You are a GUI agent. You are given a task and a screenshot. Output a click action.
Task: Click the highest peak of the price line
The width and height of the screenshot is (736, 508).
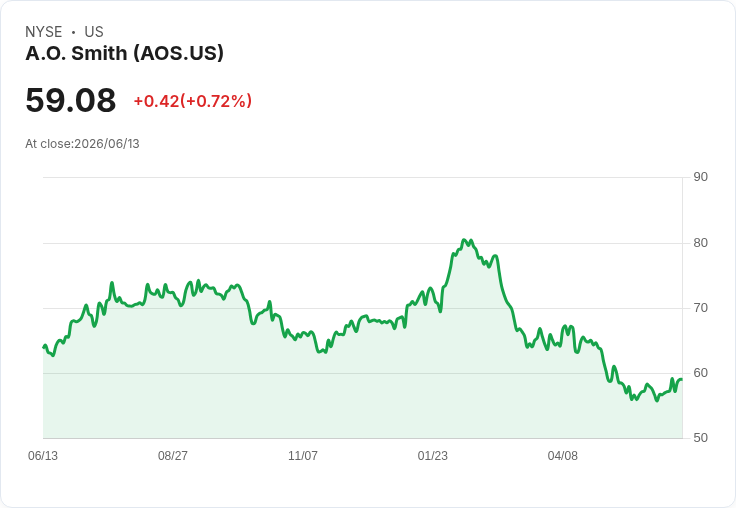[x=464, y=240]
